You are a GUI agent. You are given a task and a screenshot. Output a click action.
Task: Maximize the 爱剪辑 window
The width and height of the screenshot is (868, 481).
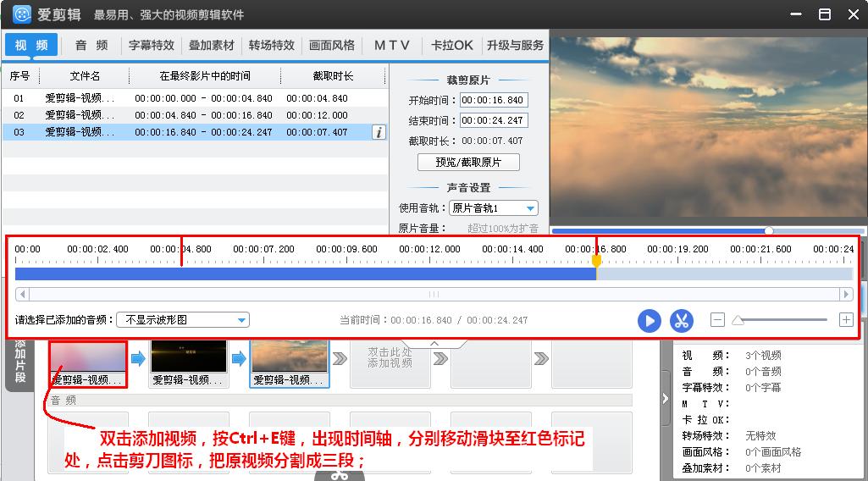point(825,14)
